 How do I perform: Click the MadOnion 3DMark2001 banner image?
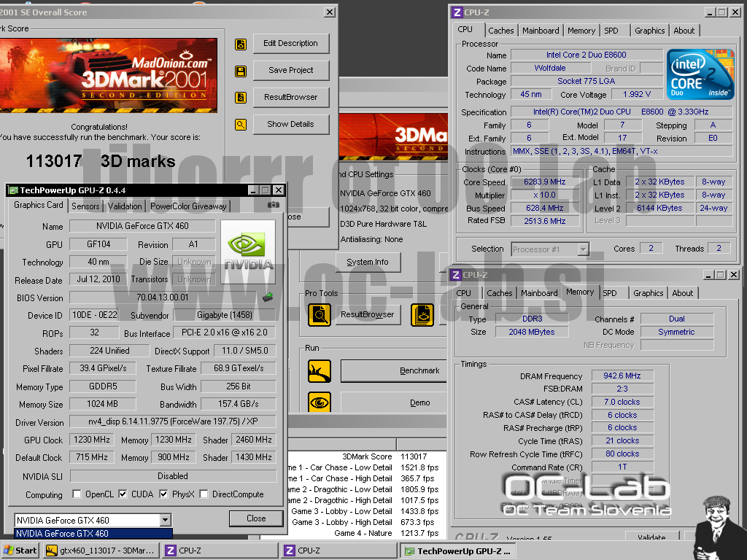tap(109, 75)
